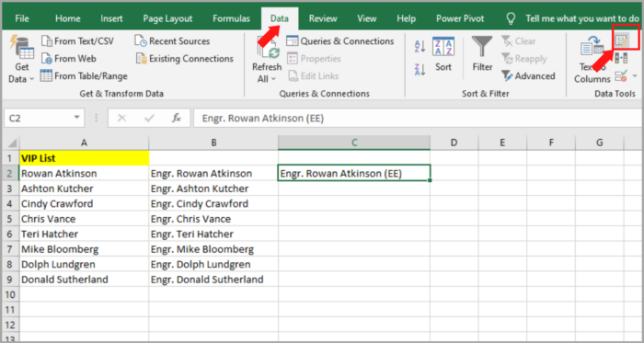This screenshot has height=343, width=644.
Task: Click the yellow VIP List cell
Action: coord(84,158)
